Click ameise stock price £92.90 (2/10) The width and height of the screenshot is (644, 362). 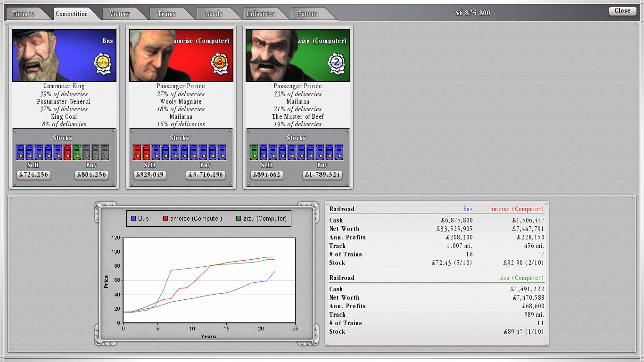(x=524, y=263)
